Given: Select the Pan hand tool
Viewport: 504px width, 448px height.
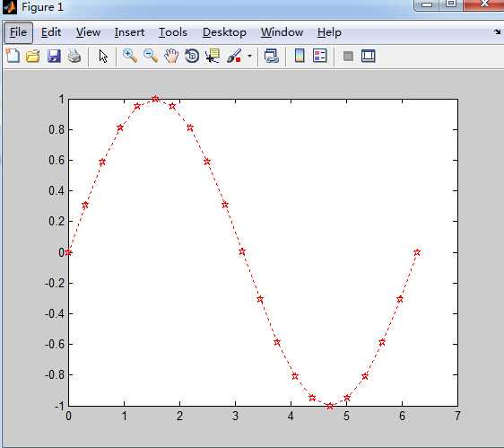Looking at the screenshot, I should pyautogui.click(x=171, y=56).
